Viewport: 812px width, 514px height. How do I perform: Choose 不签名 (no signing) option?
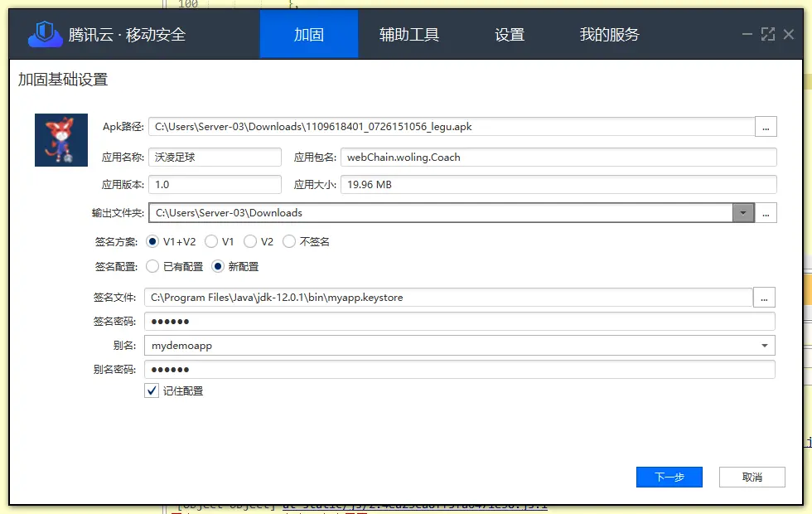click(x=289, y=241)
